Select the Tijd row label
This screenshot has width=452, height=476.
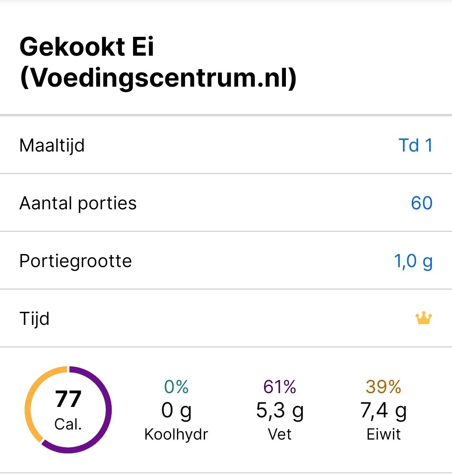(34, 319)
